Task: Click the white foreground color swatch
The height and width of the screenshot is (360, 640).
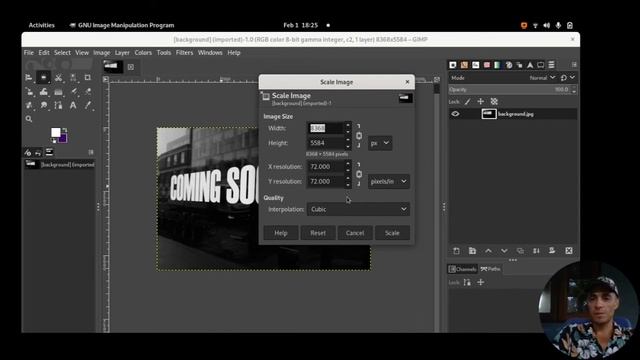Action: click(x=56, y=132)
